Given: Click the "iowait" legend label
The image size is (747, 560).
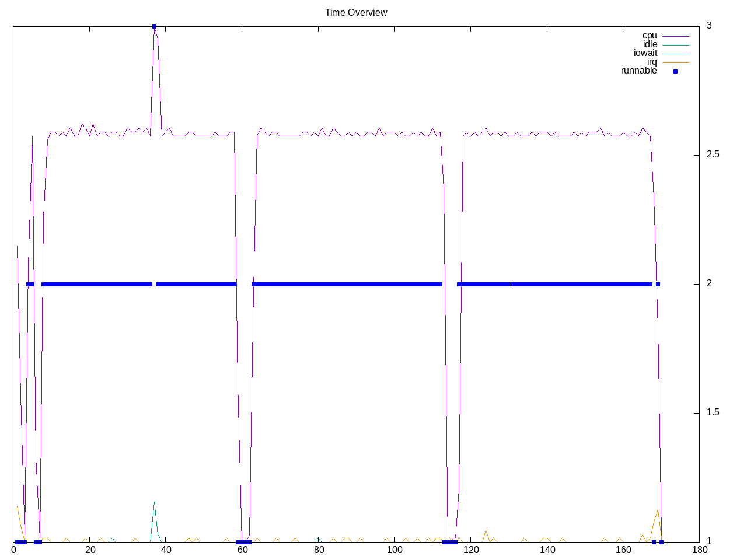Looking at the screenshot, I should tap(645, 53).
